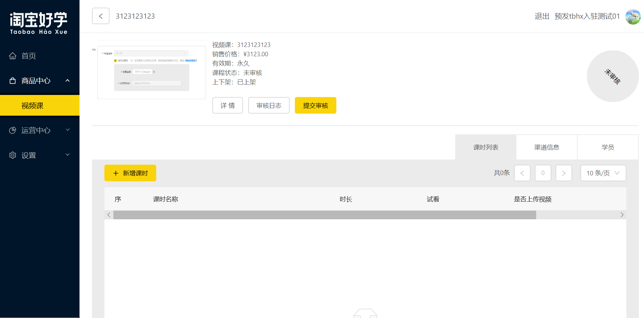Click the scrollbar right arrow in table
Image resolution: width=644 pixels, height=318 pixels.
coord(622,215)
